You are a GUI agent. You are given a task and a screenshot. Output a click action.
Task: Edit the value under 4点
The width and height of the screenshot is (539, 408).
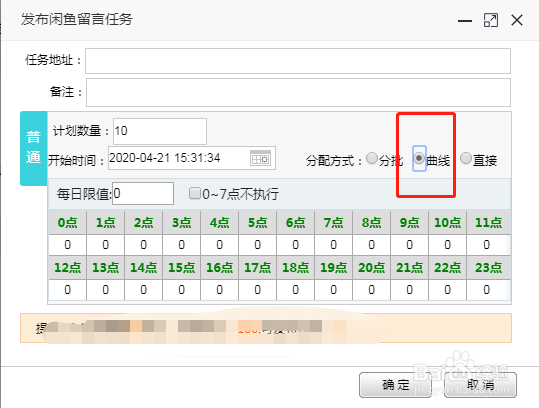(x=219, y=245)
